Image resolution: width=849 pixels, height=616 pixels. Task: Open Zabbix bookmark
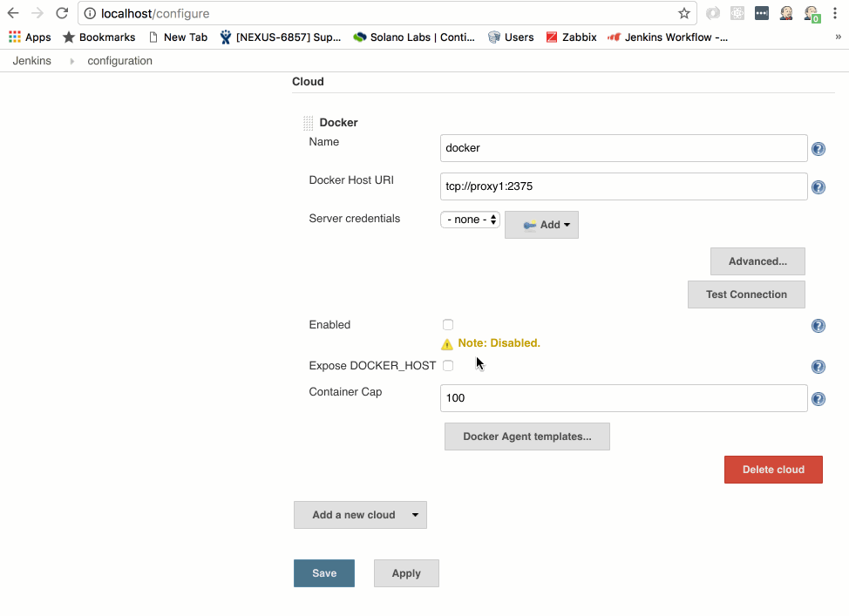click(571, 37)
